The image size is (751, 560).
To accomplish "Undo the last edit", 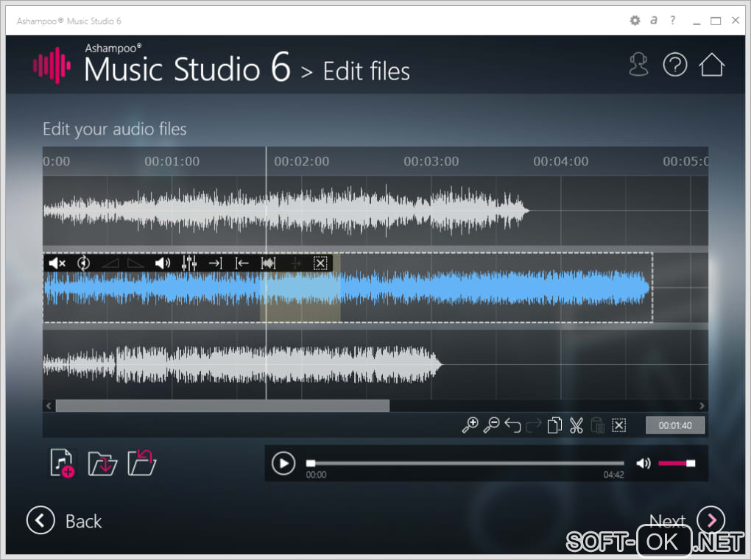I will coord(513,425).
